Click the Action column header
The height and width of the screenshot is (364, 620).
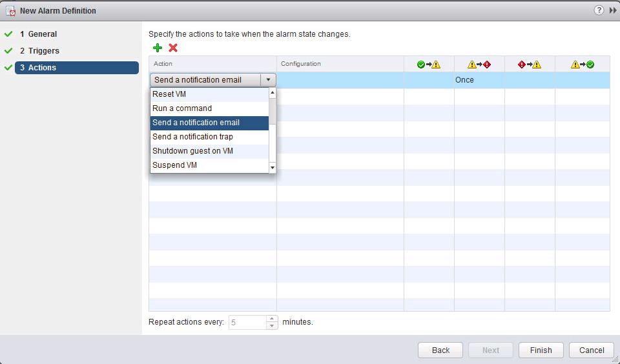[x=212, y=64]
